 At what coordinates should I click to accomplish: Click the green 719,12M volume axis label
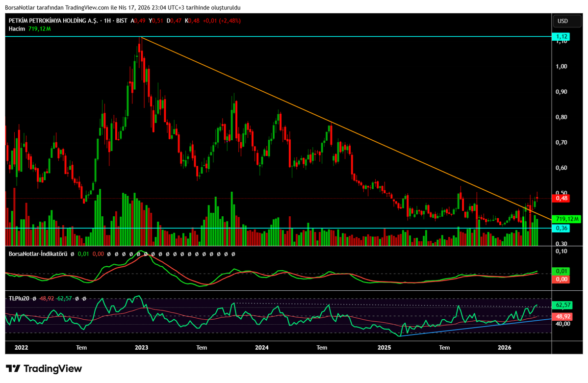click(566, 219)
